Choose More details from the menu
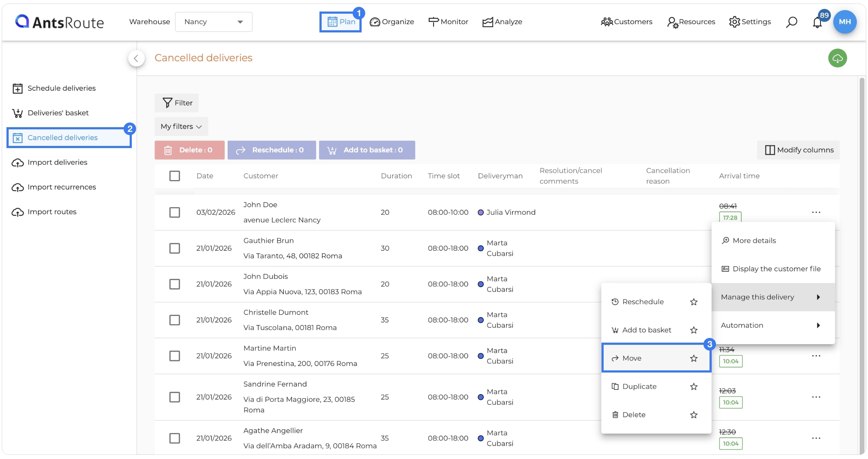Image resolution: width=868 pixels, height=459 pixels. pyautogui.click(x=773, y=241)
